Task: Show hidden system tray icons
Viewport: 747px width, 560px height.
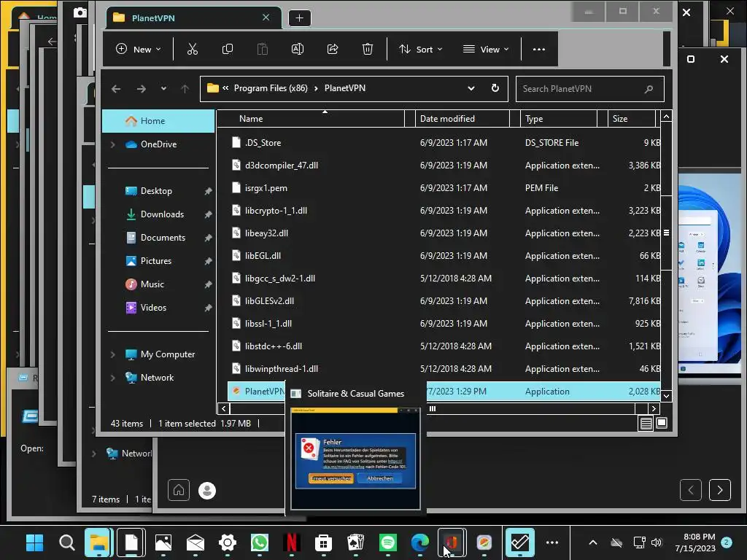Action: click(x=592, y=542)
